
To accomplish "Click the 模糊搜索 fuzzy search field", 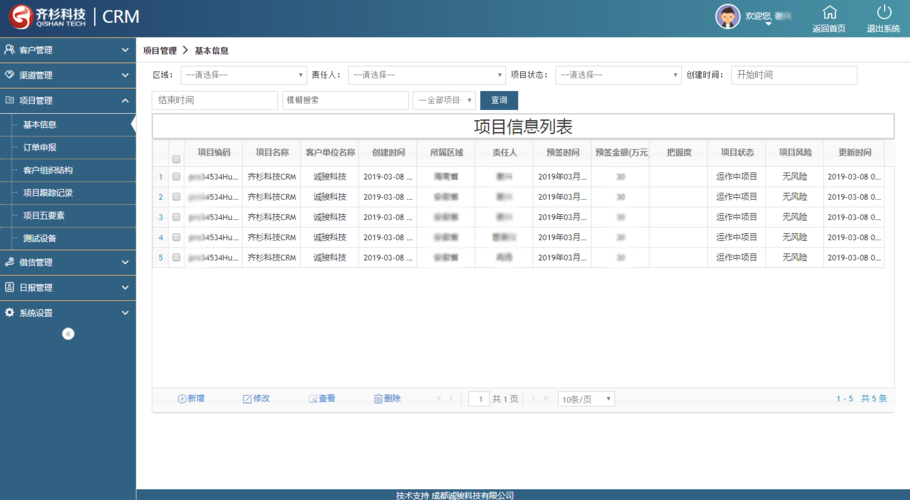I will 345,100.
